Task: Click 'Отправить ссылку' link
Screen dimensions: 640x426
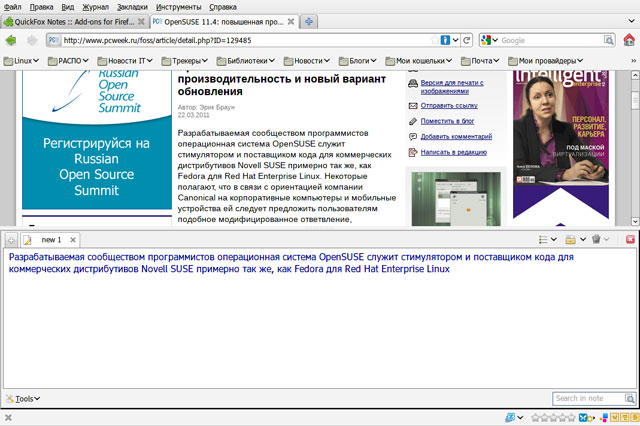Action: tap(449, 104)
